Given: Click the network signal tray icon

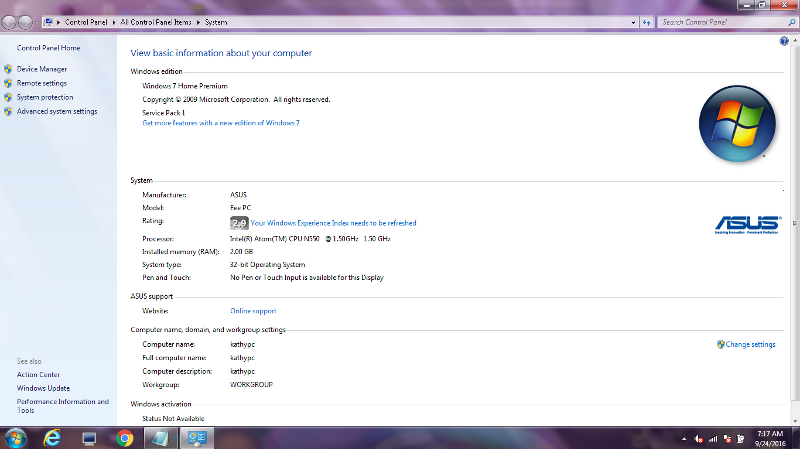Looking at the screenshot, I should [x=713, y=438].
